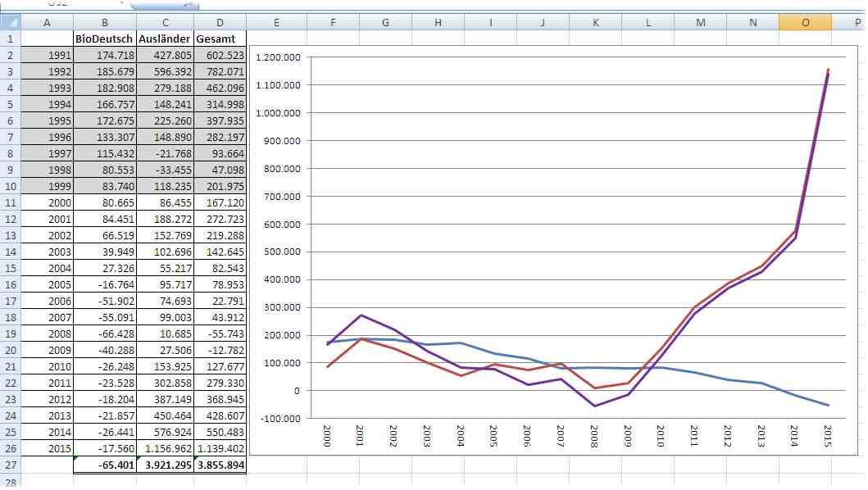Click the 2000 year cell
The height and width of the screenshot is (490, 868).
47,202
